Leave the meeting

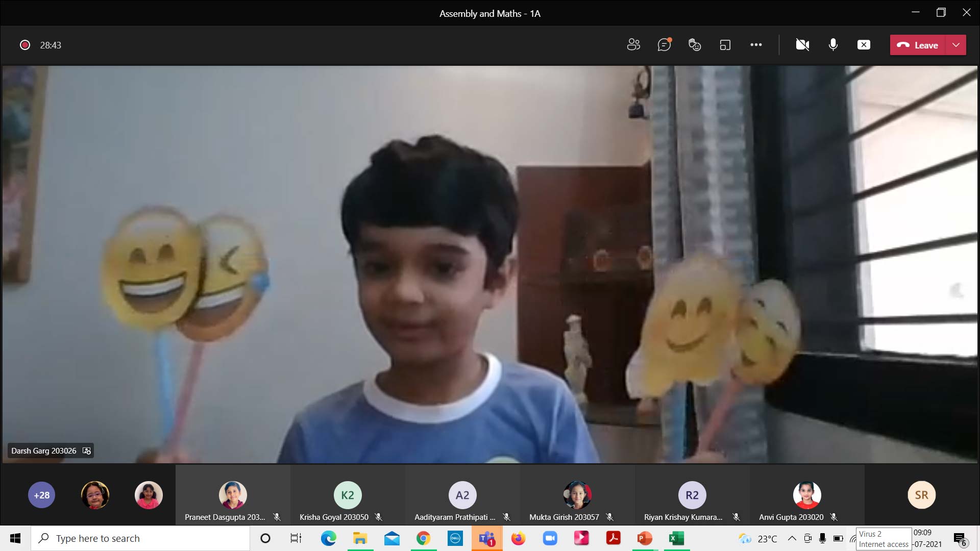point(918,45)
